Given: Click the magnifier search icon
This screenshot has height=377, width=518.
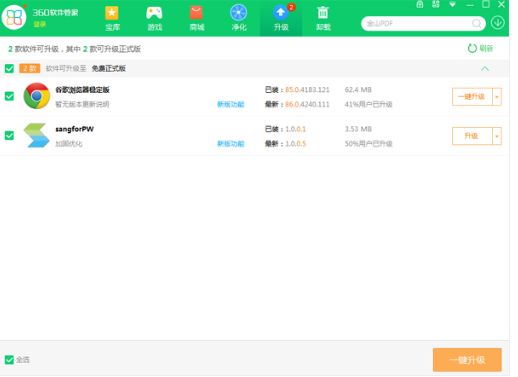Looking at the screenshot, I should coord(477,23).
